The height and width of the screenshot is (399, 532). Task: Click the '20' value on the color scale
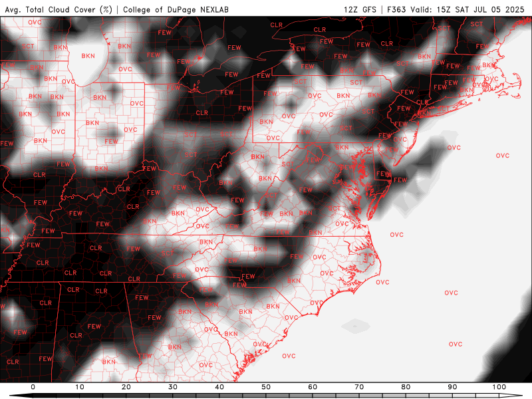click(126, 387)
